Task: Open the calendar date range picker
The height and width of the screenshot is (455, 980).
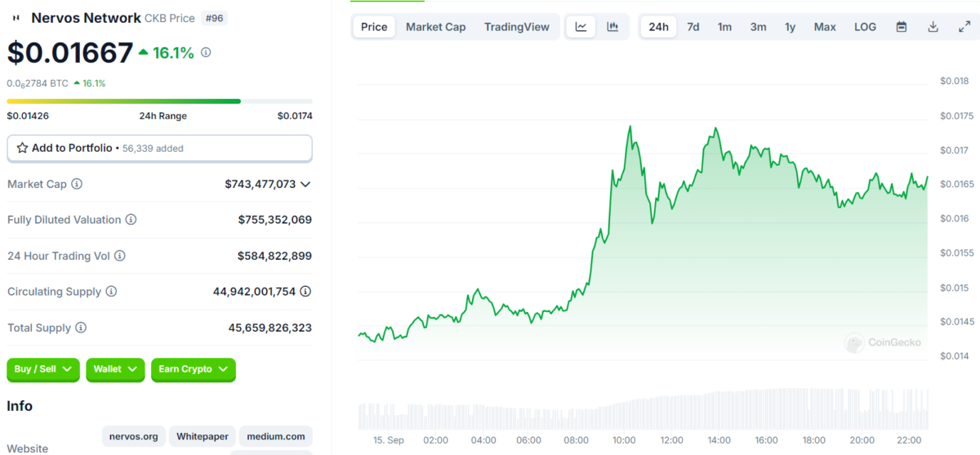Action: click(902, 27)
